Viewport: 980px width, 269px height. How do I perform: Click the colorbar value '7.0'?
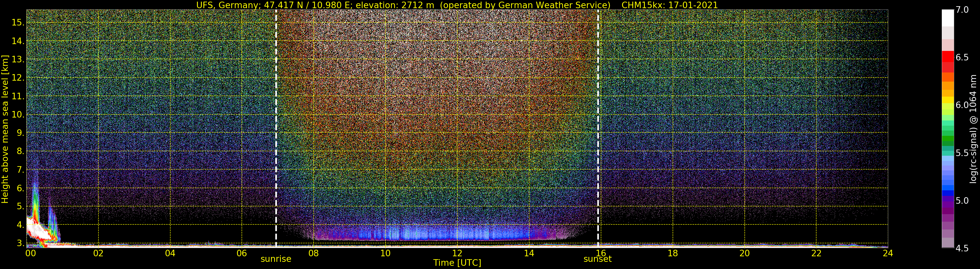coord(962,10)
